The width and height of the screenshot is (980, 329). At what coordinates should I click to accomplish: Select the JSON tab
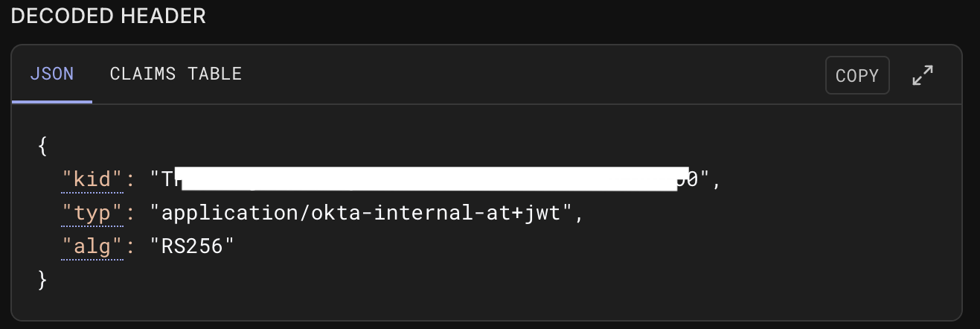click(51, 74)
